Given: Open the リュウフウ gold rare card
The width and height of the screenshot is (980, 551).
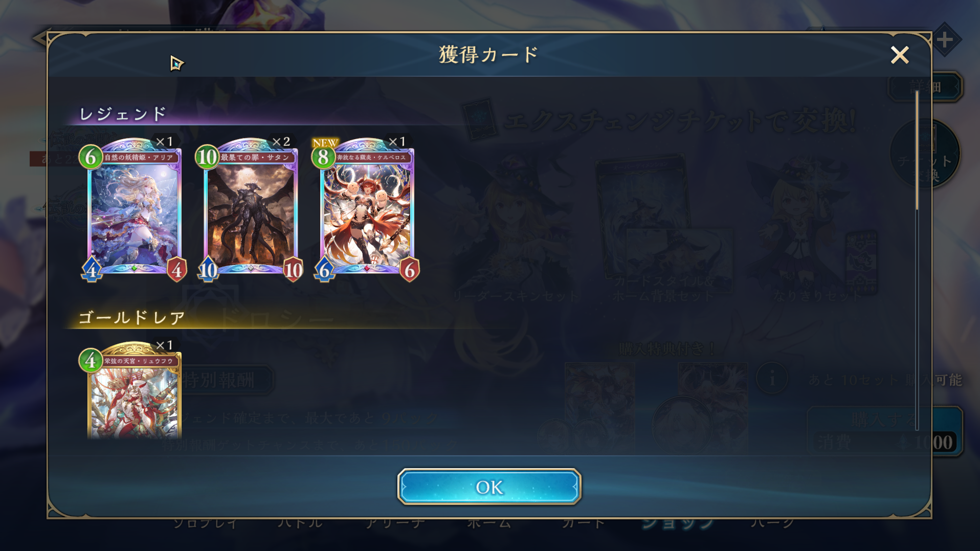Looking at the screenshot, I should (x=135, y=391).
